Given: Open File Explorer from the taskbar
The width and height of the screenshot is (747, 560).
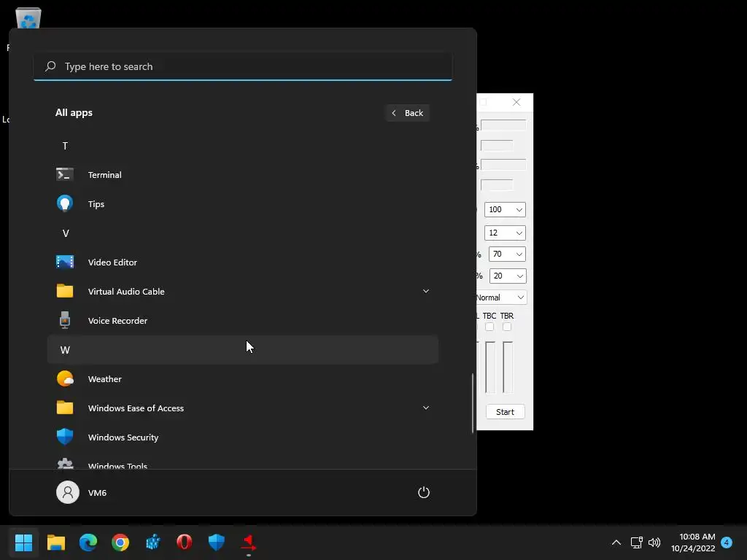Looking at the screenshot, I should click(55, 542).
